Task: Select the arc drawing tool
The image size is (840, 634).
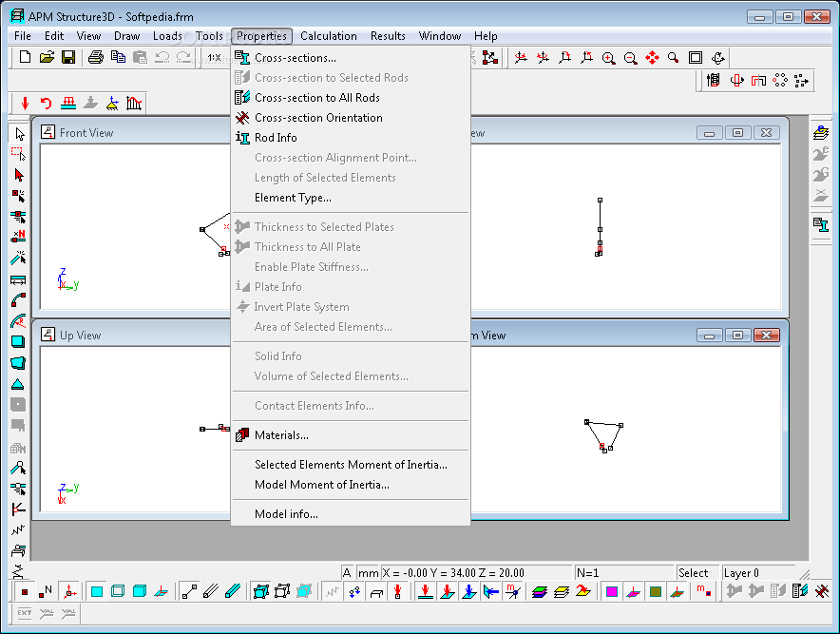Action: [18, 300]
